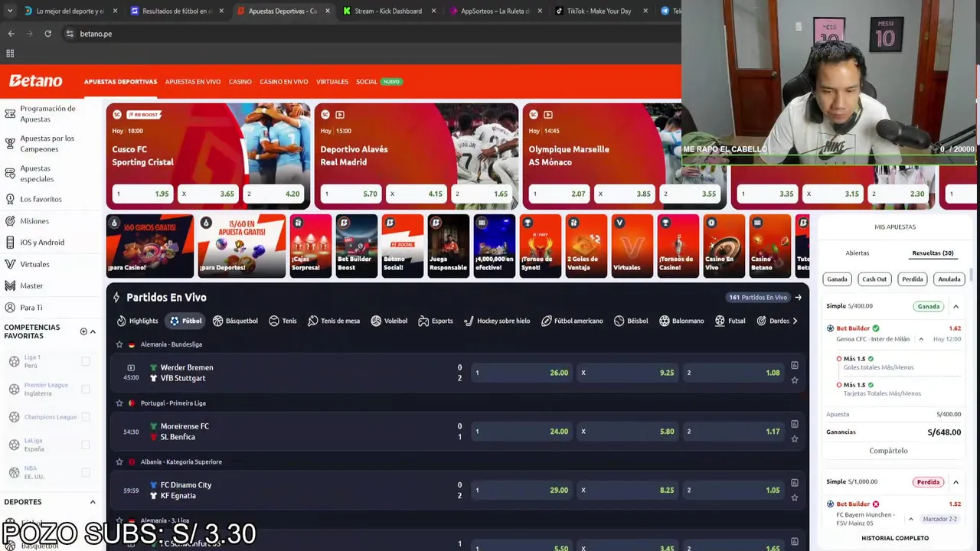Switch to the Abiertas bets tab

[x=857, y=253]
